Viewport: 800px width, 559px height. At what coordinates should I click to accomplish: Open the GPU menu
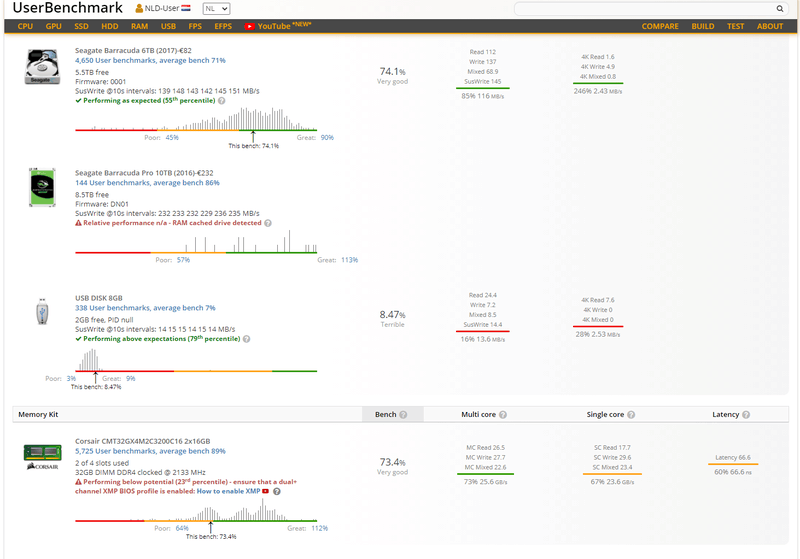[54, 27]
